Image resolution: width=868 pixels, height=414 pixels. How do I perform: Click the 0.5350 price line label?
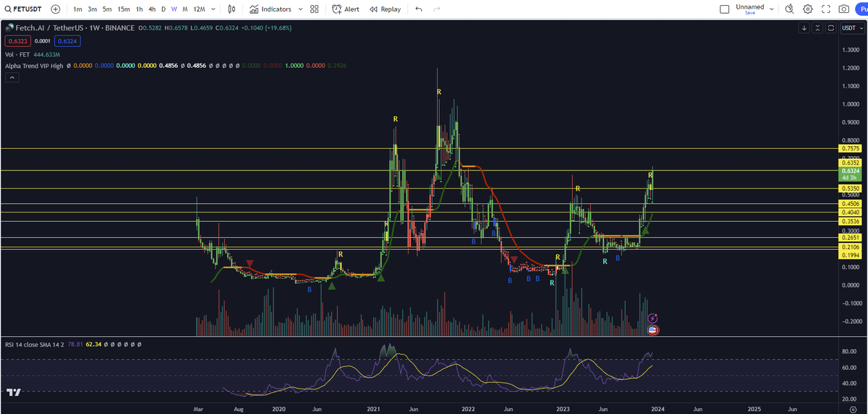coord(849,189)
